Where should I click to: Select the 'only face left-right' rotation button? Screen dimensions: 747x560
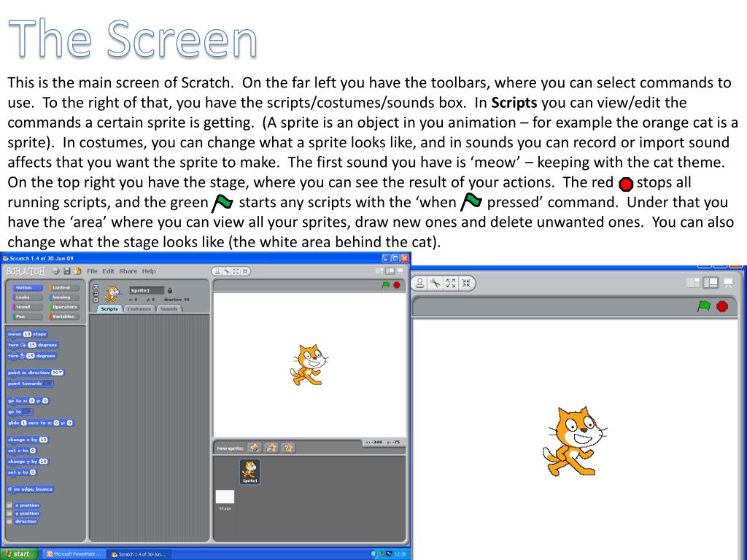96,294
